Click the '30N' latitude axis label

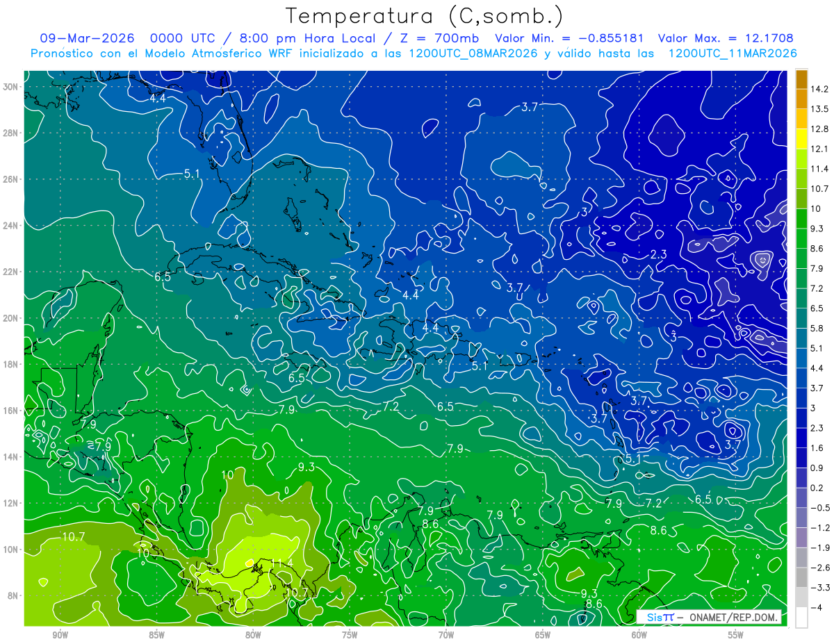(11, 87)
